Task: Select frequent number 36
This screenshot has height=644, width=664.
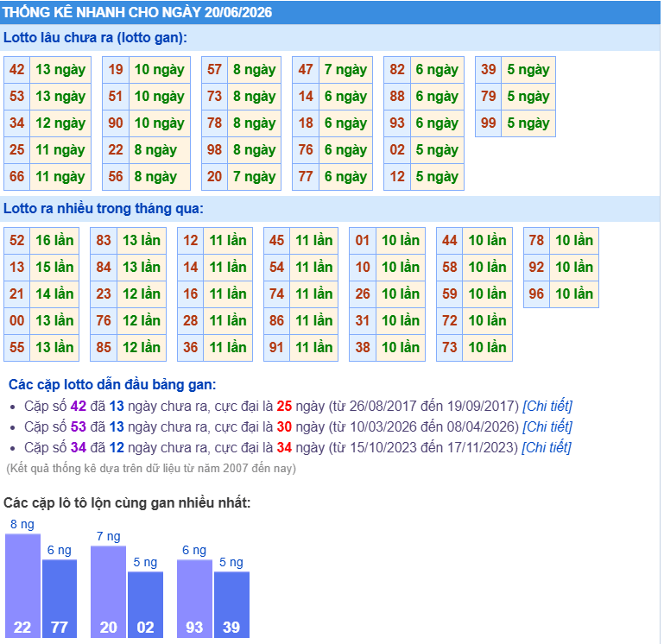Action: click(x=191, y=348)
